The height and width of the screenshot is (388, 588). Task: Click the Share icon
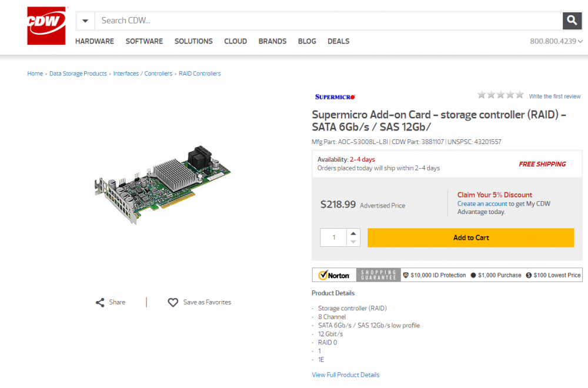[x=100, y=303]
